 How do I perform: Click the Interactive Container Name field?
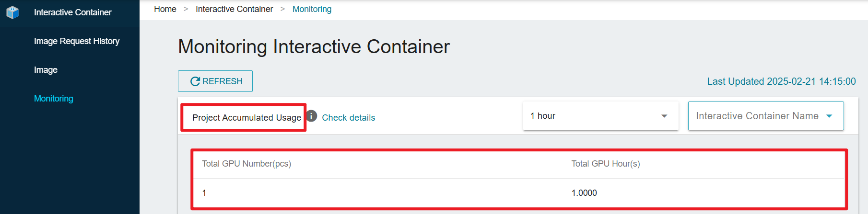[x=766, y=116]
